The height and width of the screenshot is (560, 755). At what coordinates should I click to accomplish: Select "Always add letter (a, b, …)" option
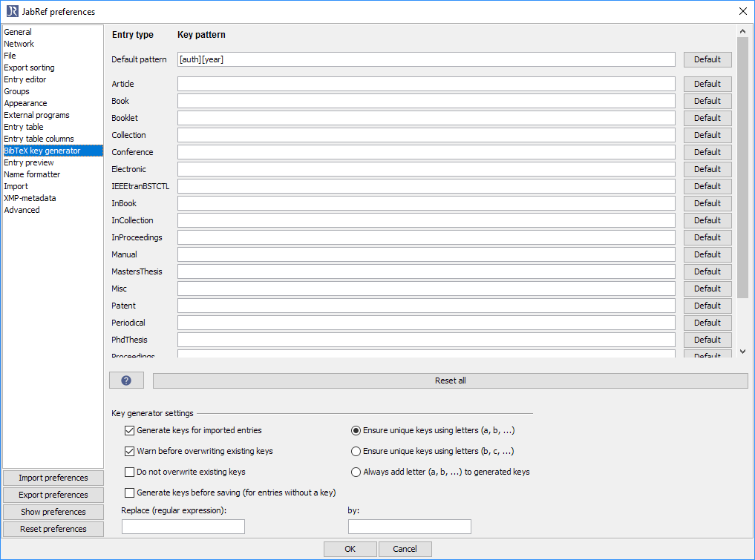coord(356,471)
